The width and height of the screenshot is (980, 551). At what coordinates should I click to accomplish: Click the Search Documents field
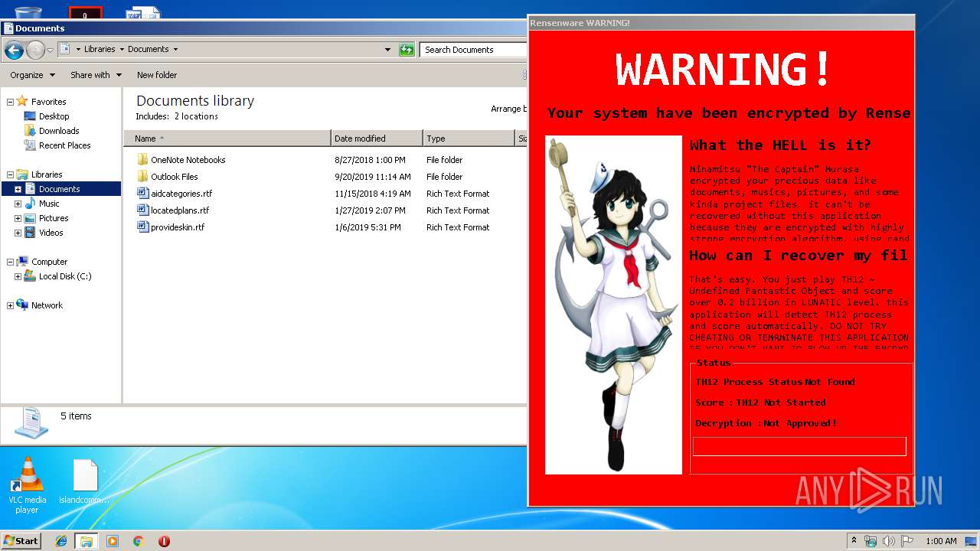473,50
